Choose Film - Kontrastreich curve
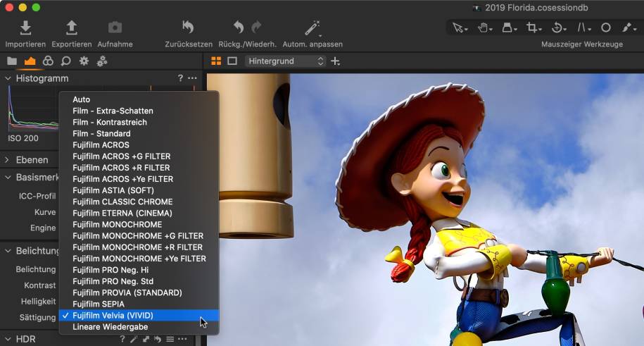 point(139,122)
